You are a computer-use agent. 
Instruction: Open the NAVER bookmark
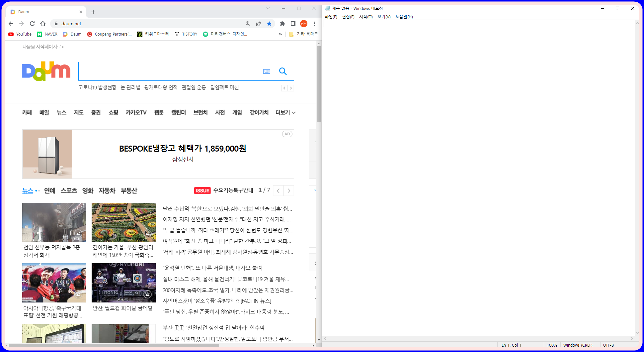tap(47, 34)
